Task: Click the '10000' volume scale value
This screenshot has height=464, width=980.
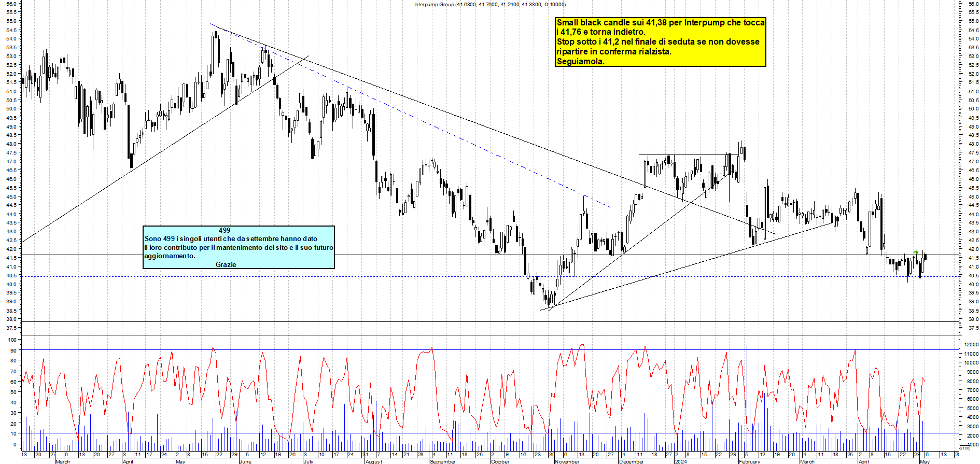Action: (971, 363)
